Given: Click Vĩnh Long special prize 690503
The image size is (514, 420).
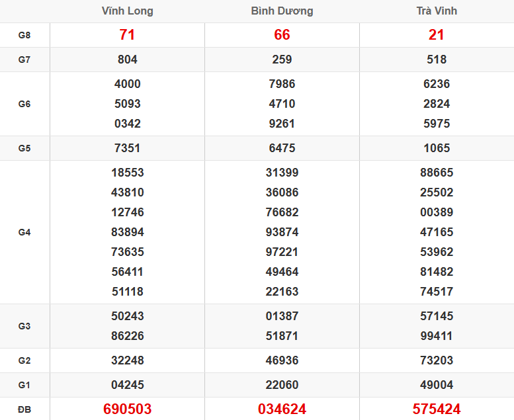Looking at the screenshot, I should (127, 409).
